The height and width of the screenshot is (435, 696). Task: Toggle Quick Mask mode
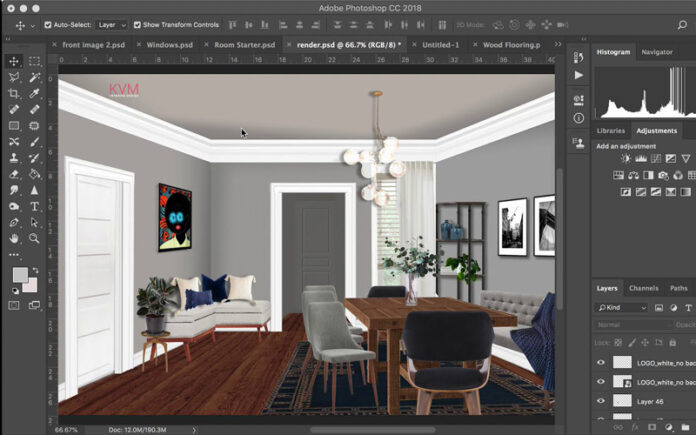click(x=14, y=305)
